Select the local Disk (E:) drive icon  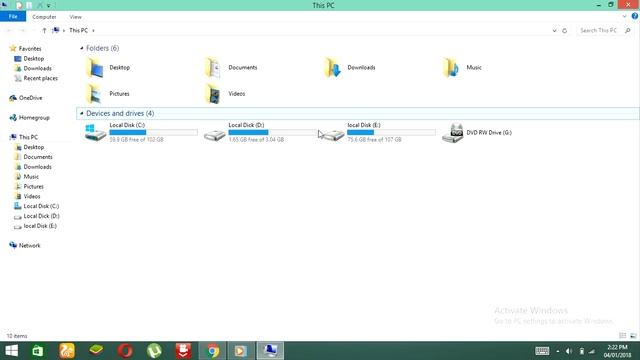pos(333,135)
